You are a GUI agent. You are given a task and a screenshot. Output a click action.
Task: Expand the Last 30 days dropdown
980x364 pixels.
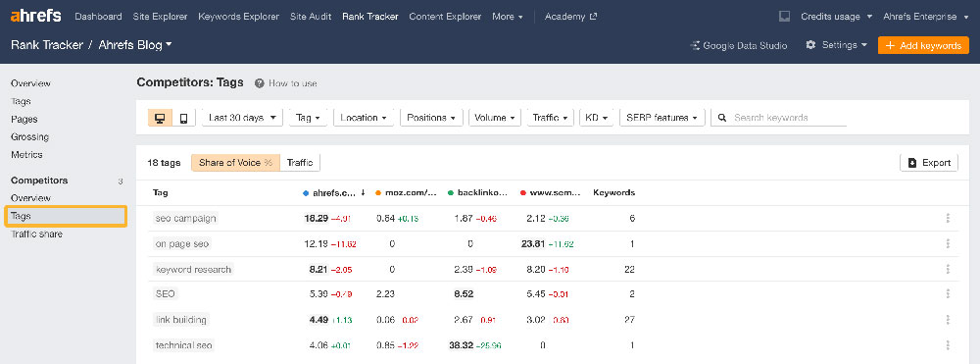coord(242,118)
